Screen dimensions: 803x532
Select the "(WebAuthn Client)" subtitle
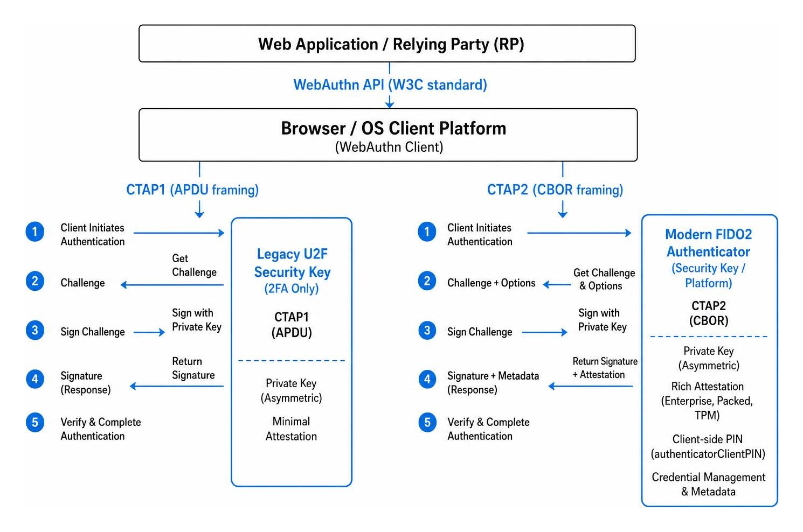click(x=389, y=147)
